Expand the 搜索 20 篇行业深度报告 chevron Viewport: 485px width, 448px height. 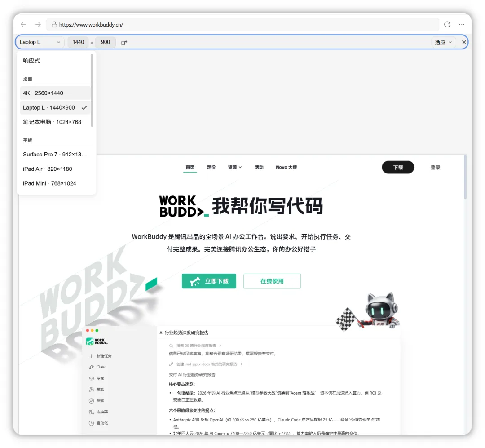pyautogui.click(x=220, y=346)
